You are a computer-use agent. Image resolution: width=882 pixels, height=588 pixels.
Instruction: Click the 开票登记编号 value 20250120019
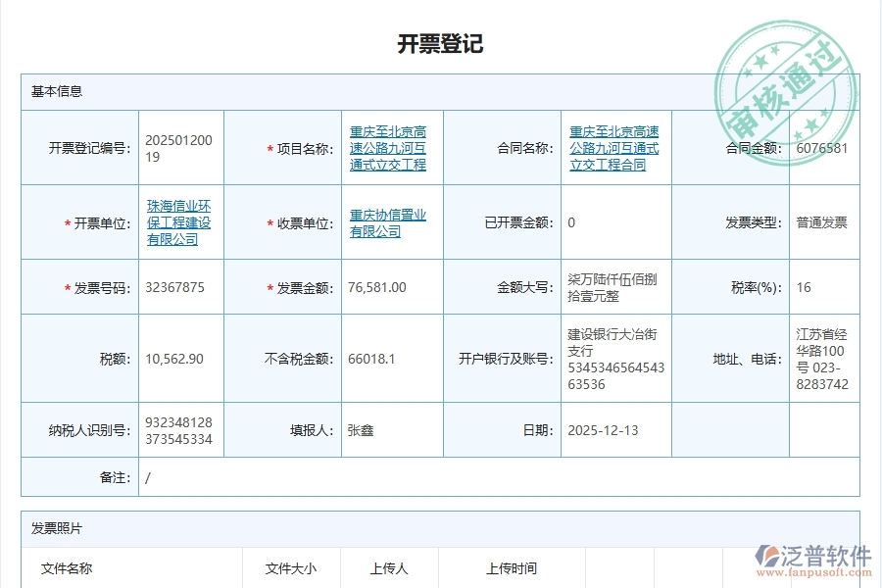182,147
